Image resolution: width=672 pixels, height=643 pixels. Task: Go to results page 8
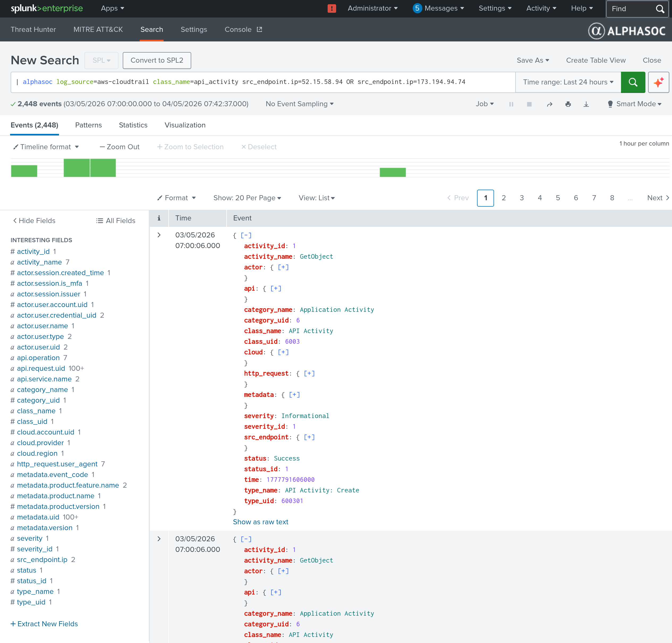612,198
